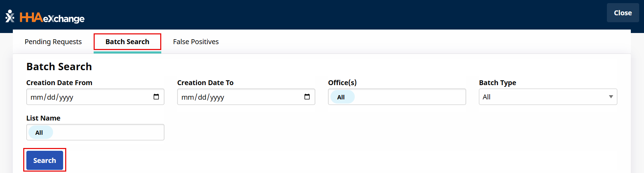The height and width of the screenshot is (173, 644).
Task: Open the False Positives tab
Action: [x=196, y=42]
